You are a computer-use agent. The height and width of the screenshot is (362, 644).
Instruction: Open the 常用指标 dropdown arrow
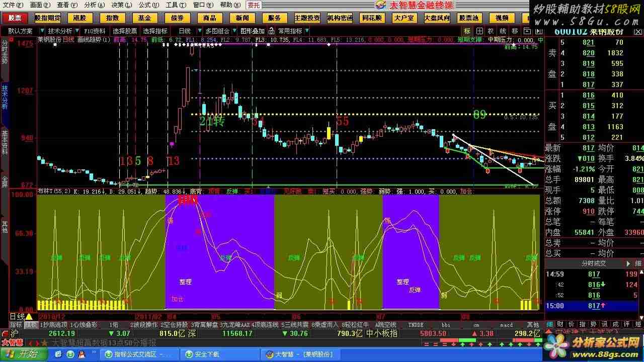(306, 31)
